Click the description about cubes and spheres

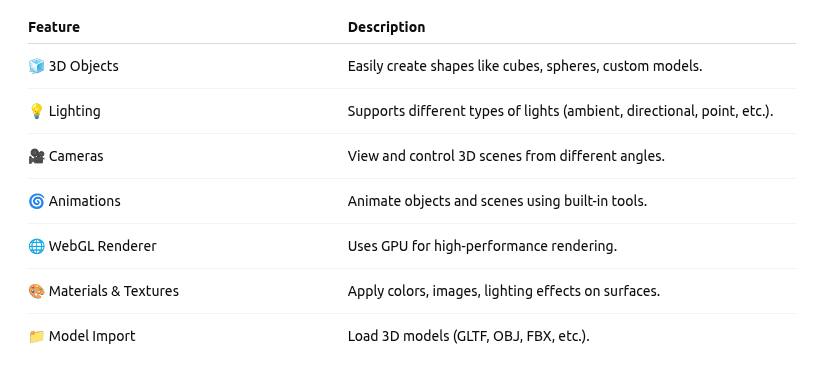pyautogui.click(x=525, y=66)
